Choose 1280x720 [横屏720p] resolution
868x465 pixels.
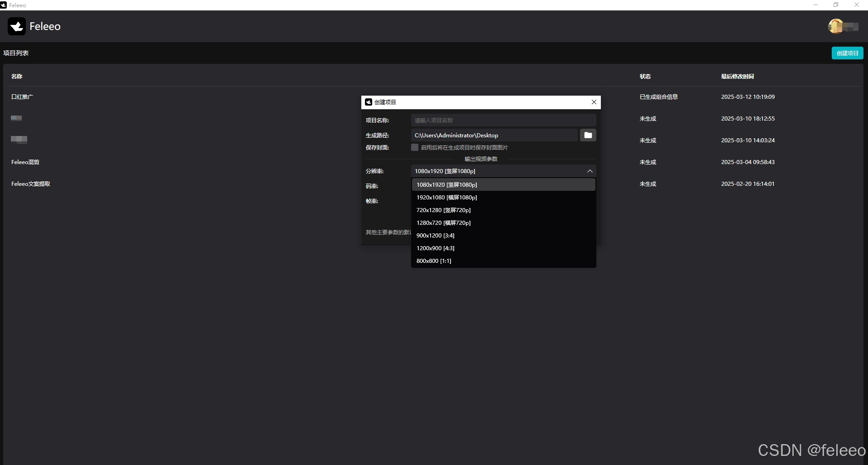click(x=504, y=223)
